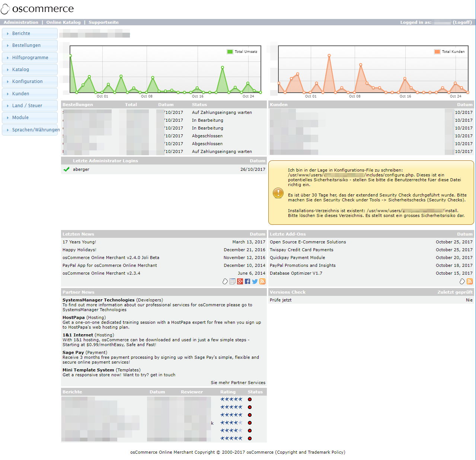Click the Twitter bird icon under news
The height and width of the screenshot is (460, 476).
click(255, 281)
